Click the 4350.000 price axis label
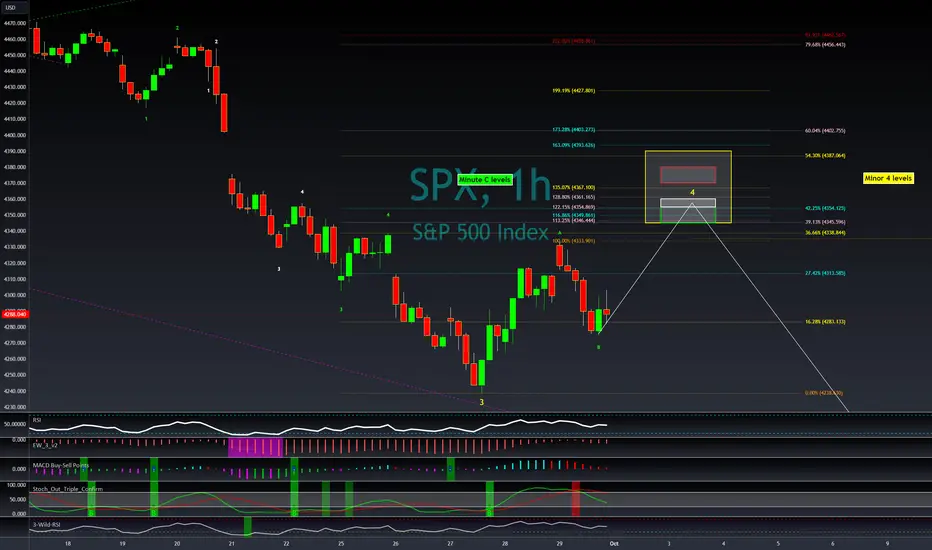Screen dimensions: 932x550 tap(15, 215)
